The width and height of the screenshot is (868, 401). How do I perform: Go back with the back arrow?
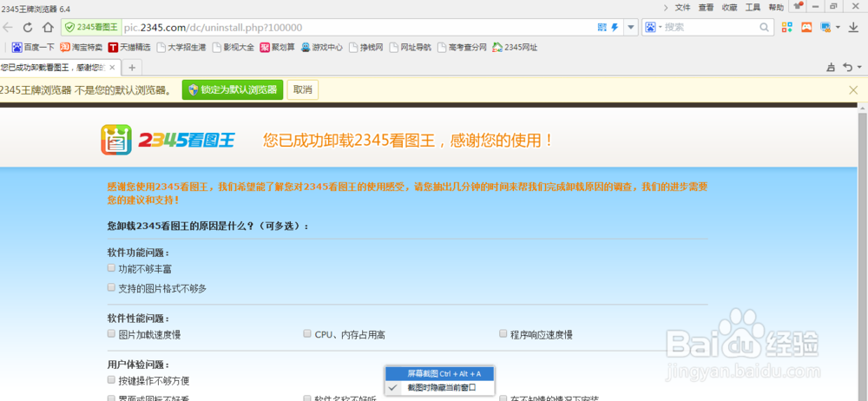[x=9, y=27]
